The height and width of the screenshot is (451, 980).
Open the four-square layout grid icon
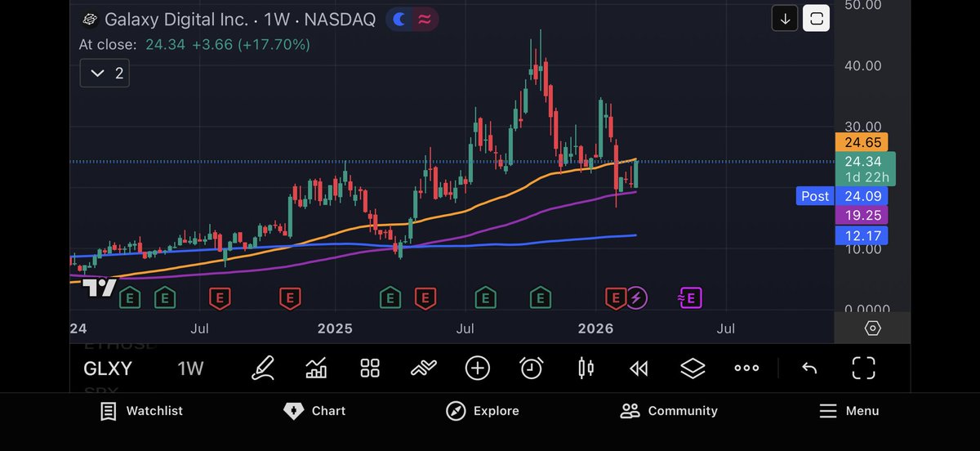(370, 368)
